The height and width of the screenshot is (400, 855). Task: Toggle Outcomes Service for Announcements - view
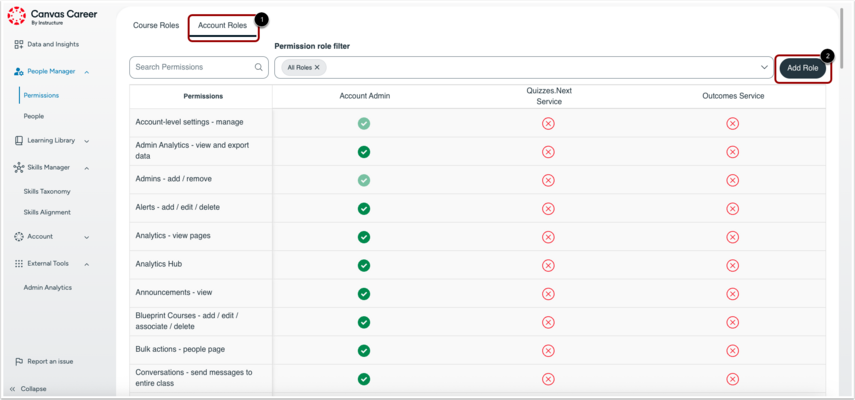click(733, 293)
